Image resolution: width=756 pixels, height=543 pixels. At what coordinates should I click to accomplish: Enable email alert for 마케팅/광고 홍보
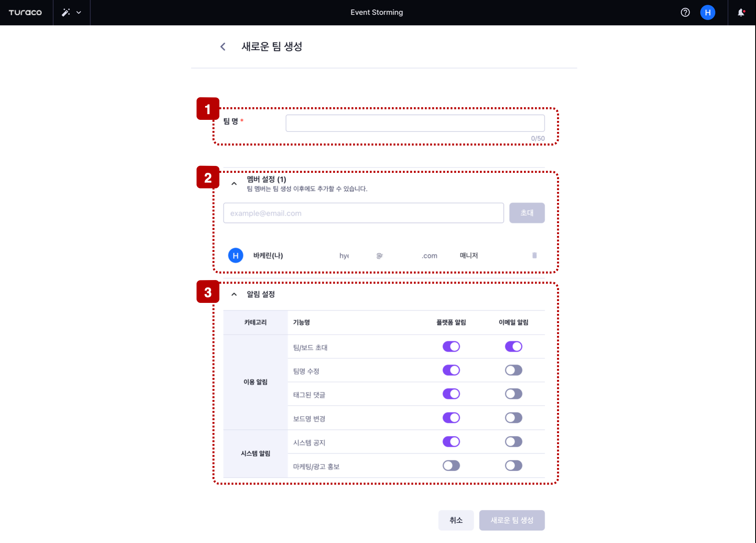(513, 466)
